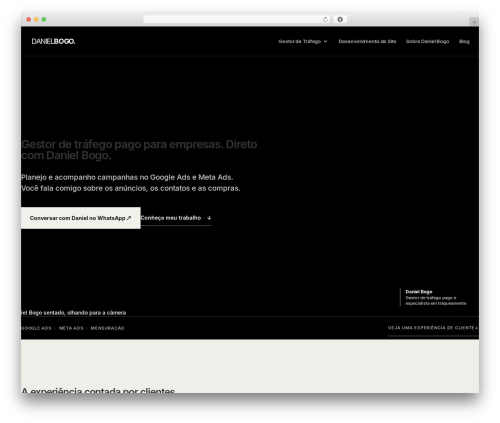Open Sobre Daniel Bogo page
Screen dimensions: 500x423
(427, 41)
